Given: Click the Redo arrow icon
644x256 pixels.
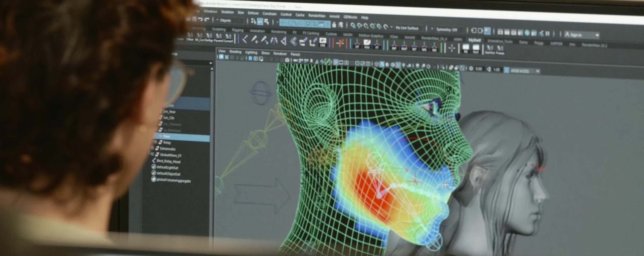Looking at the screenshot, I should tap(207, 19).
